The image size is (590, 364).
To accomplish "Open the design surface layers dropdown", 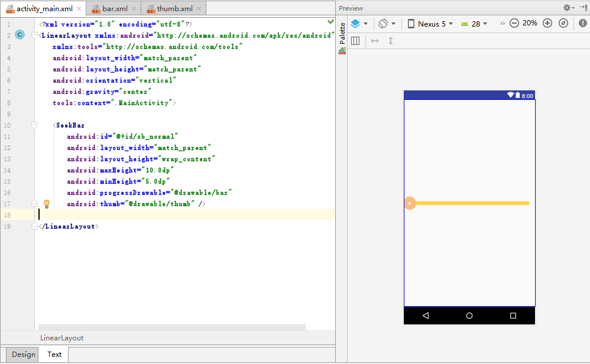I will coord(359,24).
